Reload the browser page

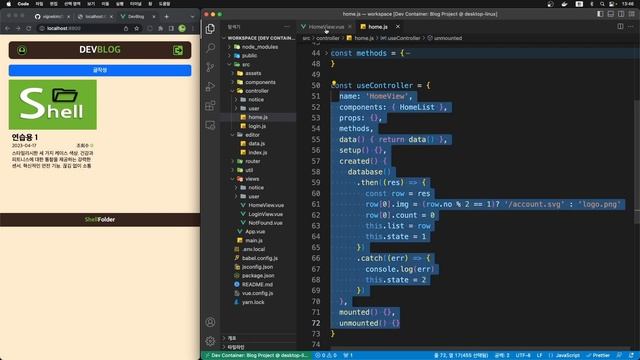point(29,28)
